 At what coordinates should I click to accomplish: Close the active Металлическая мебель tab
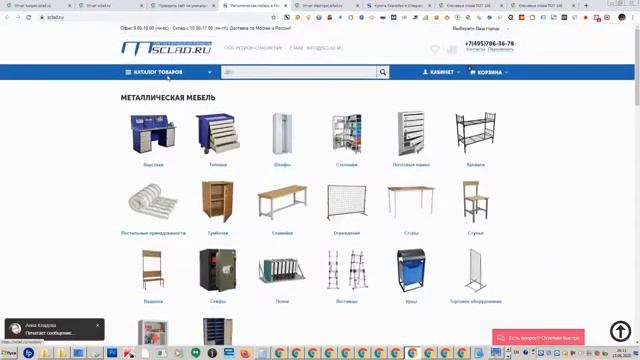point(286,6)
